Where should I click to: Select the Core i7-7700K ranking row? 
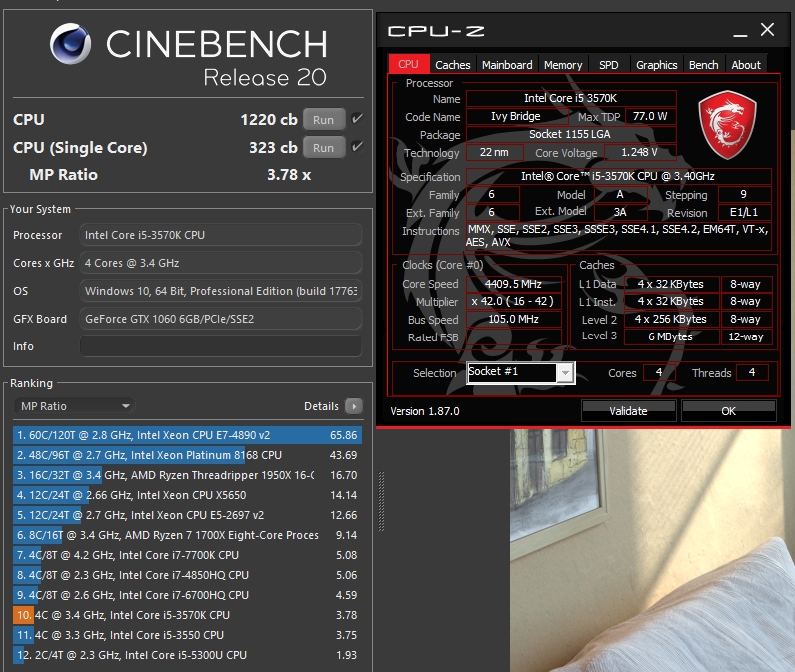point(187,555)
